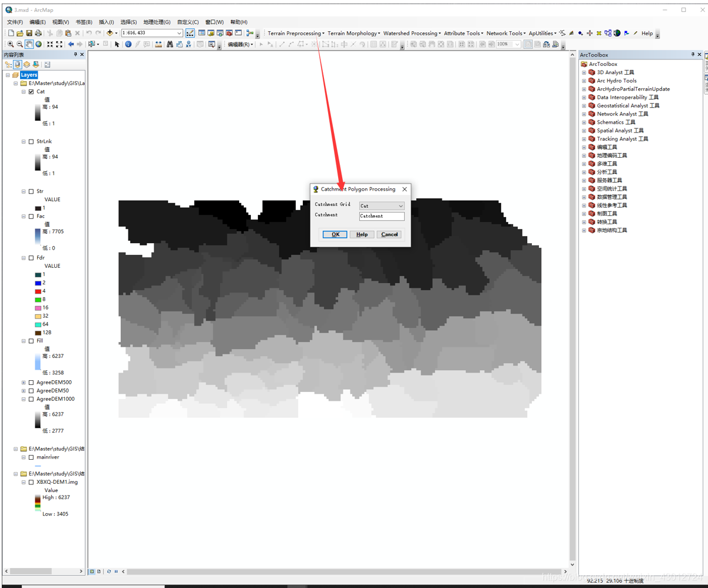
Task: Open the Attribute Tools dropdown menu
Action: click(464, 34)
